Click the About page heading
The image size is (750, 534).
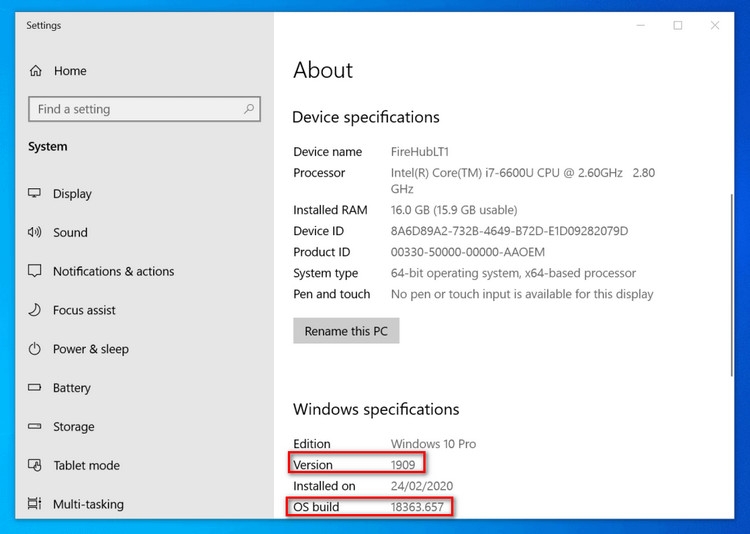click(x=323, y=70)
